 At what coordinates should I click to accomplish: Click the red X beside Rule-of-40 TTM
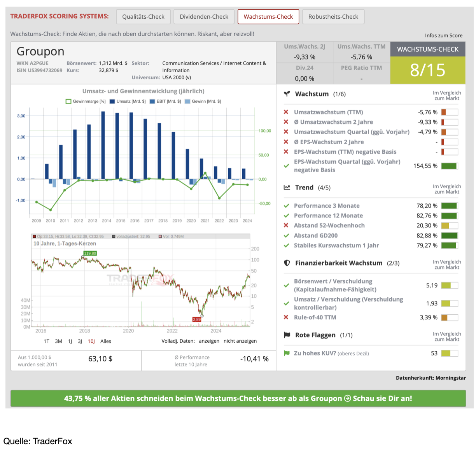[286, 317]
